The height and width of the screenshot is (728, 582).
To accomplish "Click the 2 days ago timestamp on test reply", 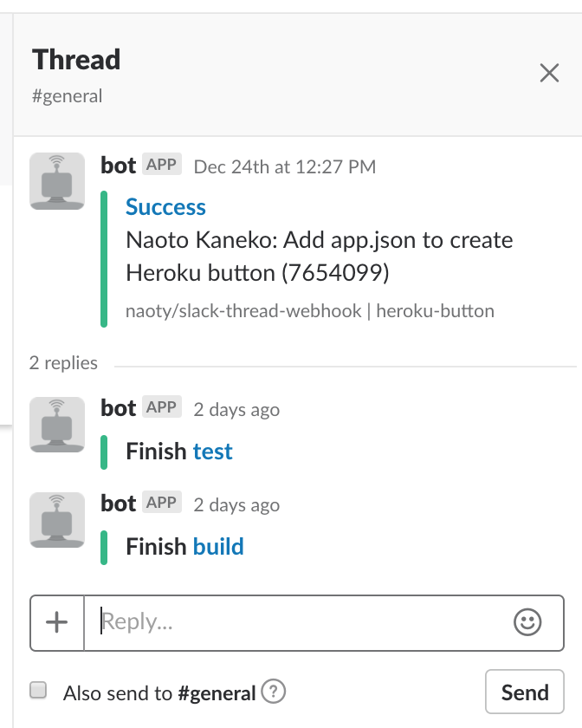I will [236, 409].
